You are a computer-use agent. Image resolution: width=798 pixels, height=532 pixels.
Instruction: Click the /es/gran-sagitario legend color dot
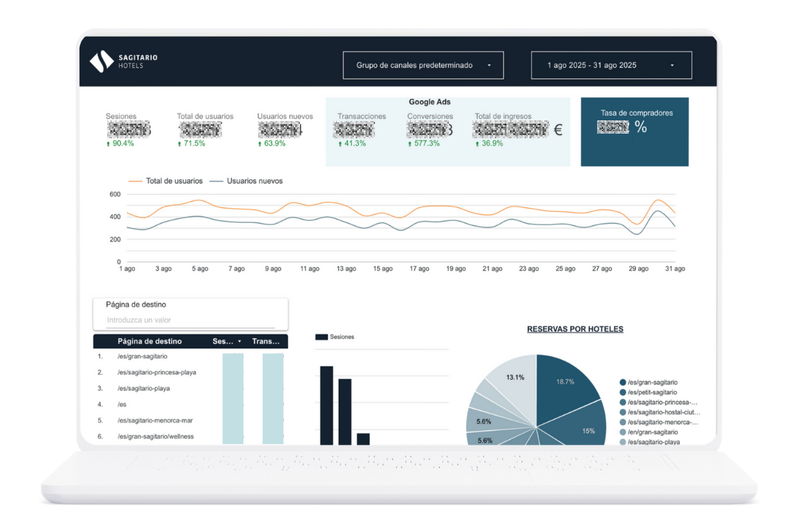pyautogui.click(x=623, y=382)
